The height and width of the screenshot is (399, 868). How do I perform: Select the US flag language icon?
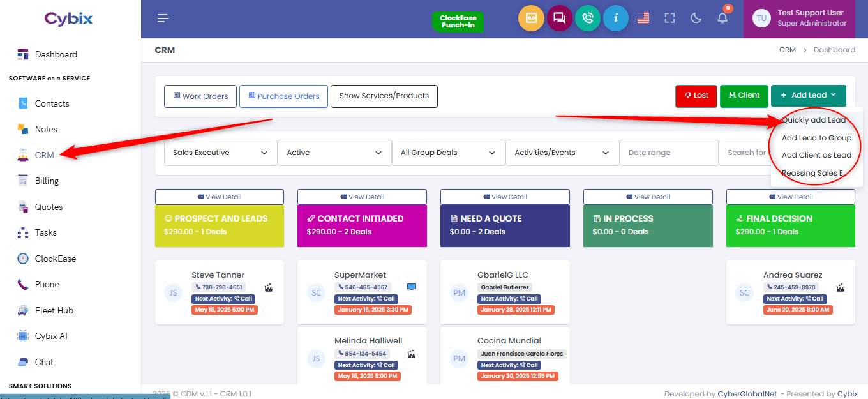tap(643, 19)
